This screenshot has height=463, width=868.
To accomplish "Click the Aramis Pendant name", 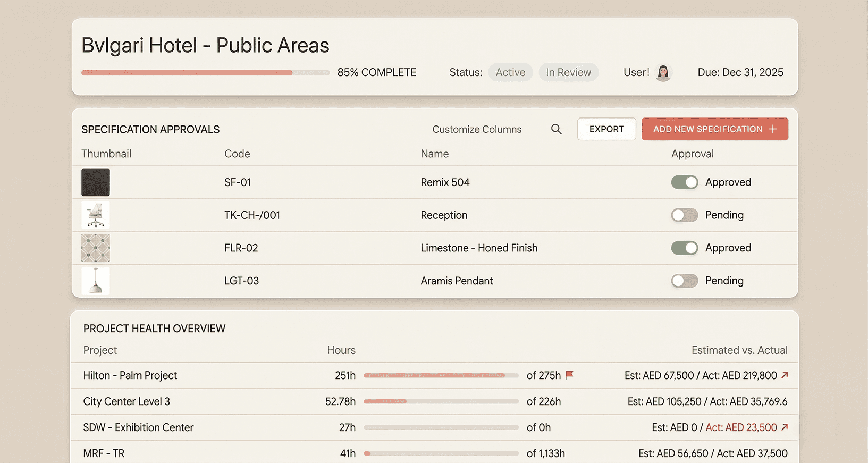I will click(x=457, y=281).
